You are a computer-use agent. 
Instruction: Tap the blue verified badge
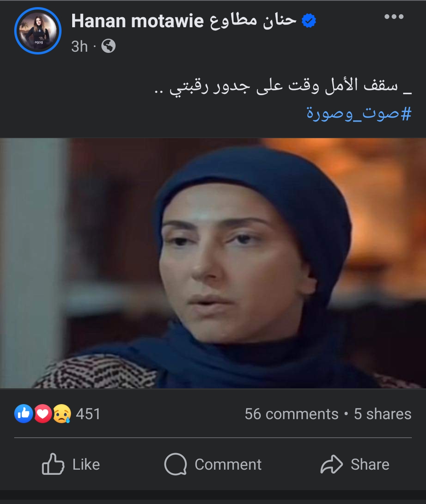(x=309, y=21)
